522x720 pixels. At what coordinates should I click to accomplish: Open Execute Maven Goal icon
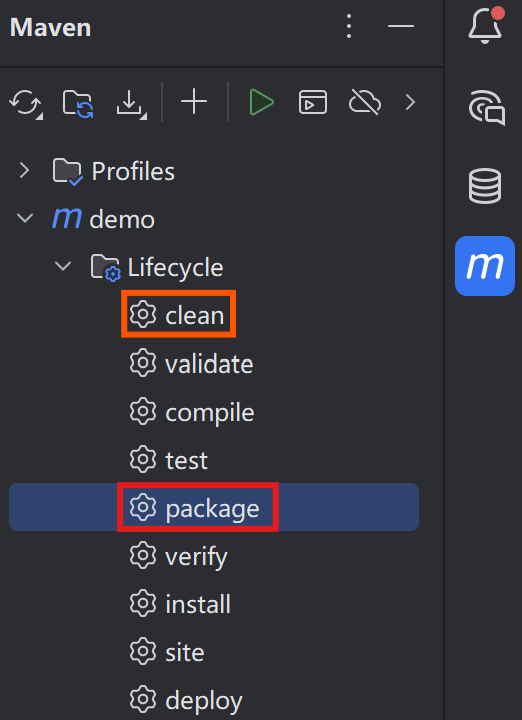[313, 102]
